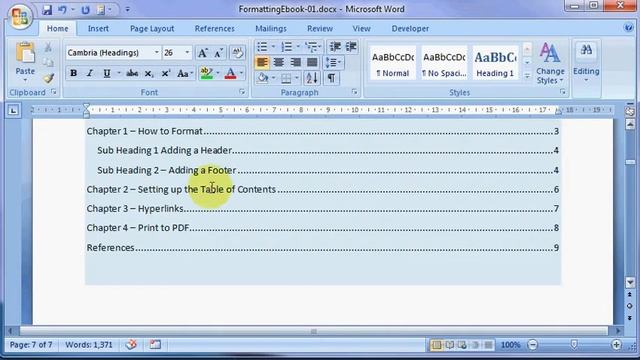Apply the yellow text highlight color

coord(207,73)
